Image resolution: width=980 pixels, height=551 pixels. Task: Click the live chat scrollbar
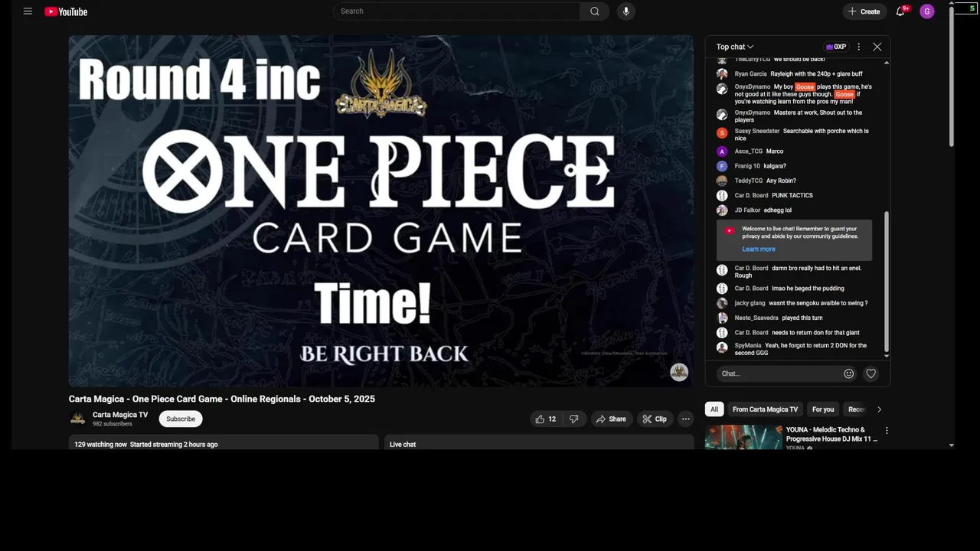(887, 281)
